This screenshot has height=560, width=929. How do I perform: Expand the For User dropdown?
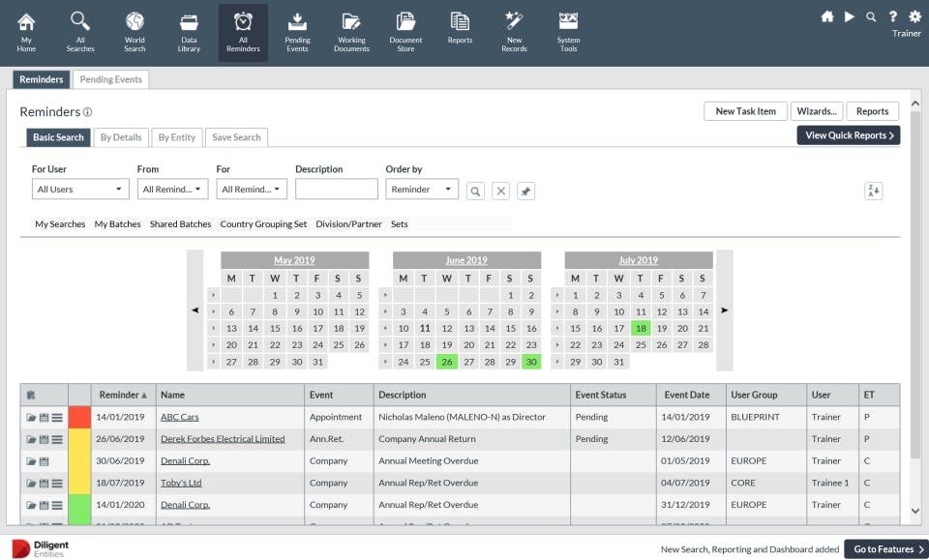tap(80, 190)
